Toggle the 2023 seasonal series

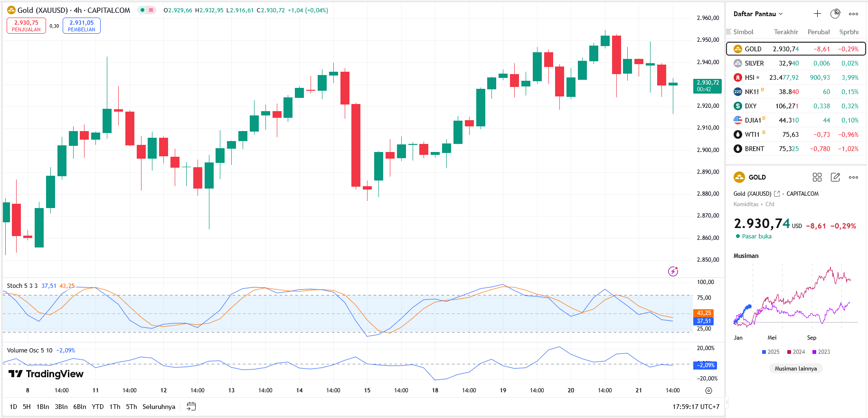click(821, 352)
